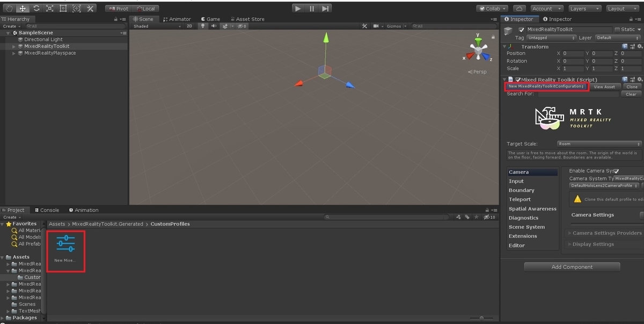This screenshot has height=324, width=644.
Task: Toggle hidden objects visibility counter in Scene
Action: click(242, 26)
